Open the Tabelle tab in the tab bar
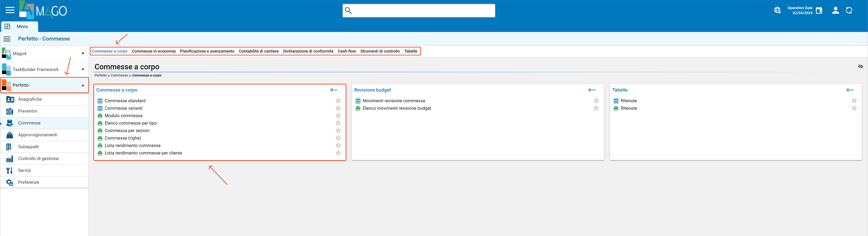The height and width of the screenshot is (236, 868). click(x=410, y=51)
